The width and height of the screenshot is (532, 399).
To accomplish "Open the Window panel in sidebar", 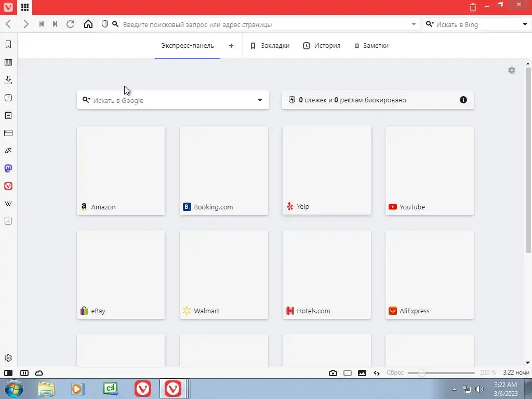I will tap(8, 133).
